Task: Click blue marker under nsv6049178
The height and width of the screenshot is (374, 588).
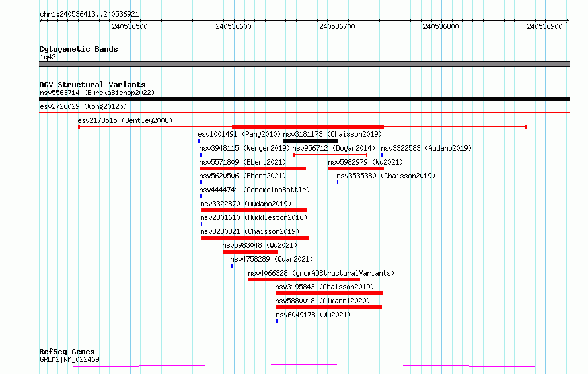Action: [277, 321]
